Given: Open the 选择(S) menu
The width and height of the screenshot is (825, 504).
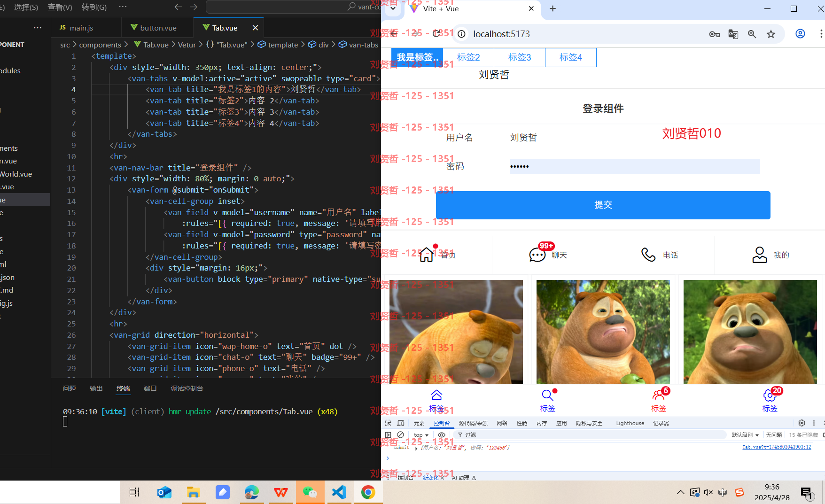Looking at the screenshot, I should tap(26, 7).
